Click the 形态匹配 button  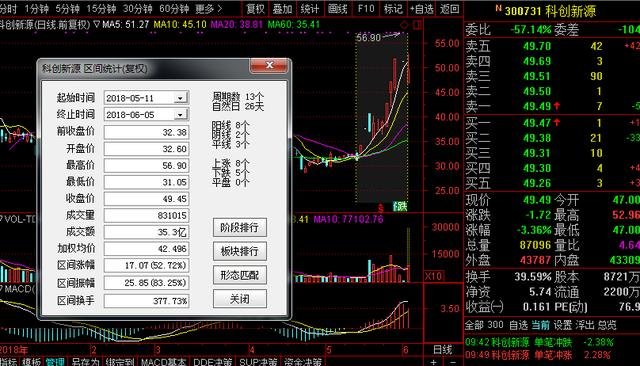click(240, 275)
